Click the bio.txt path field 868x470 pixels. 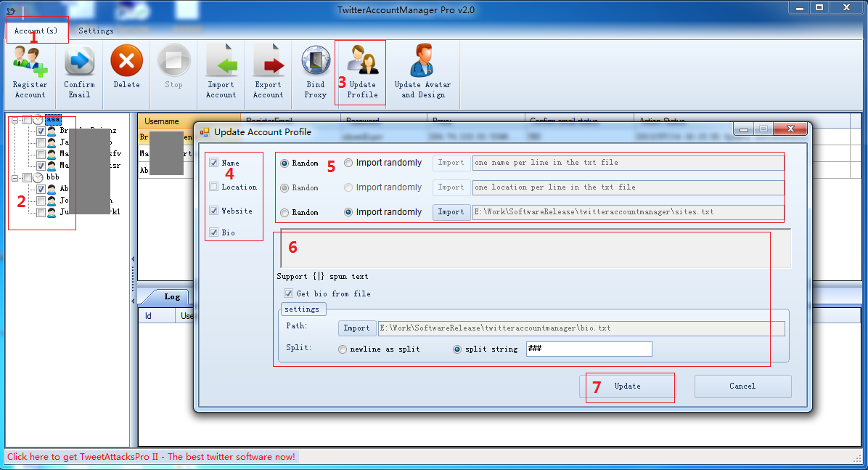(x=581, y=328)
